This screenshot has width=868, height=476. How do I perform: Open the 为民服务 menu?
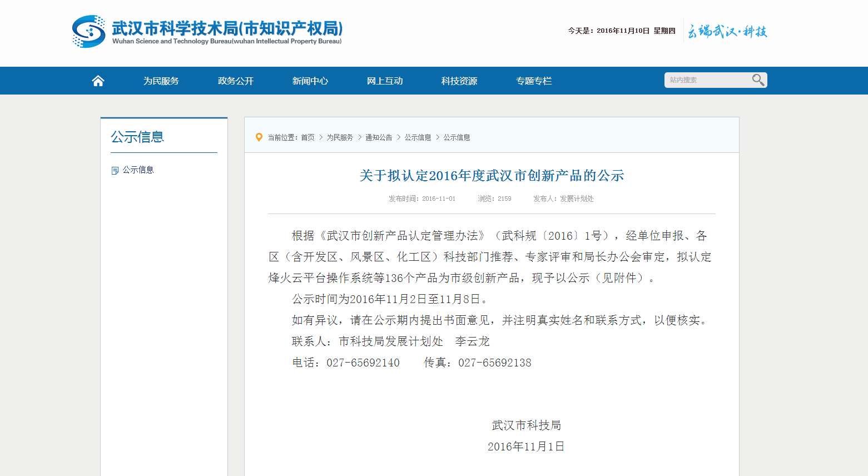point(161,81)
